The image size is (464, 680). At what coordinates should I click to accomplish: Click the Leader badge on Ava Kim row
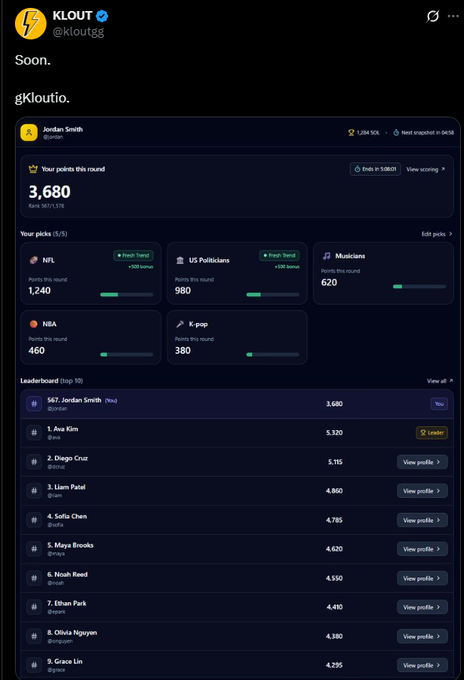pyautogui.click(x=432, y=433)
